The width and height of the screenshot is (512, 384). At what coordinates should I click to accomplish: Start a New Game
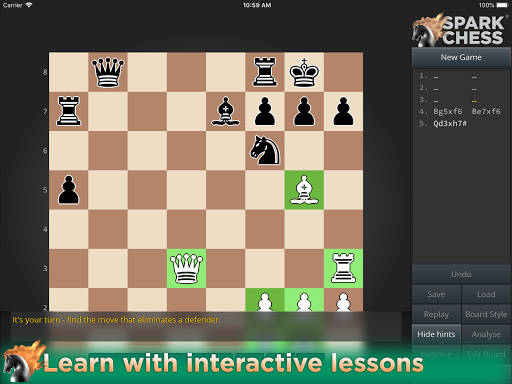click(x=461, y=57)
